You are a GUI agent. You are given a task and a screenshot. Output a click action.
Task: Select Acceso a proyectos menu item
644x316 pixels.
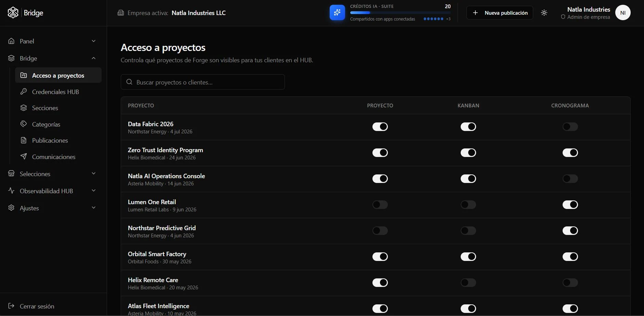coord(58,75)
